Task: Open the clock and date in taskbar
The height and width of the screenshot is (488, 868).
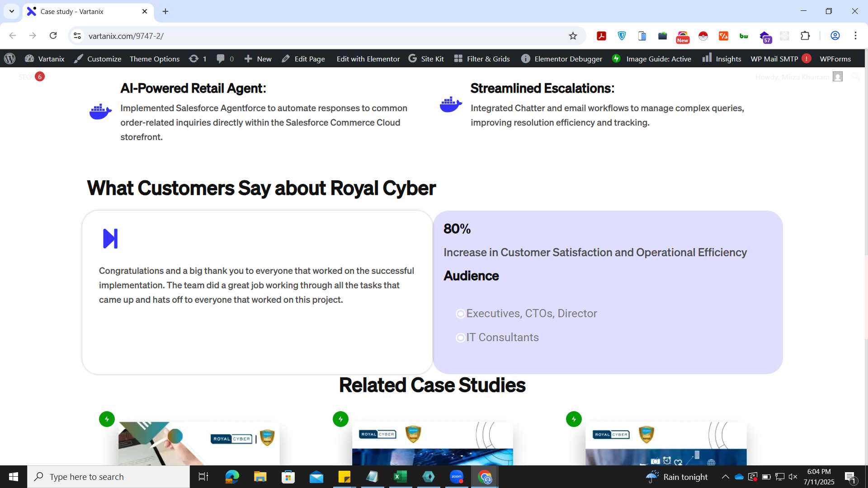Action: pyautogui.click(x=819, y=477)
